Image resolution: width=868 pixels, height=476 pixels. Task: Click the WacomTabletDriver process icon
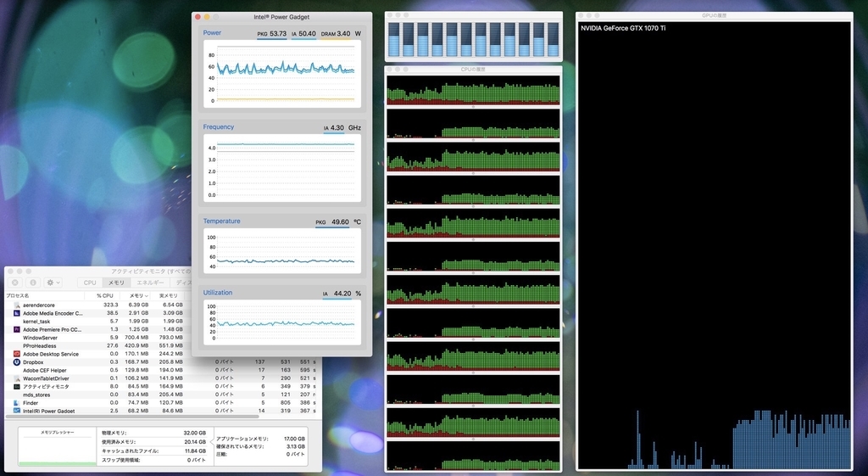pyautogui.click(x=17, y=378)
